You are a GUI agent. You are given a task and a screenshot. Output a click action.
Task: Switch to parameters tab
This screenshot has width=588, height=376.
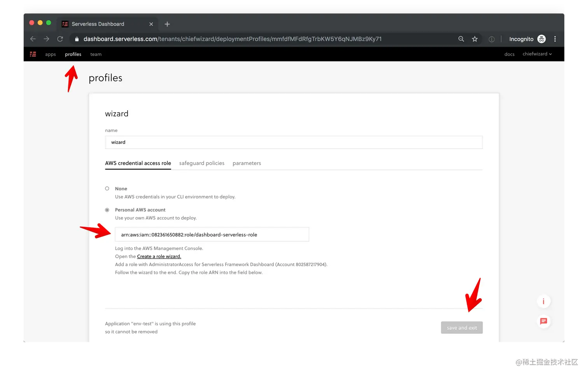[x=247, y=163]
